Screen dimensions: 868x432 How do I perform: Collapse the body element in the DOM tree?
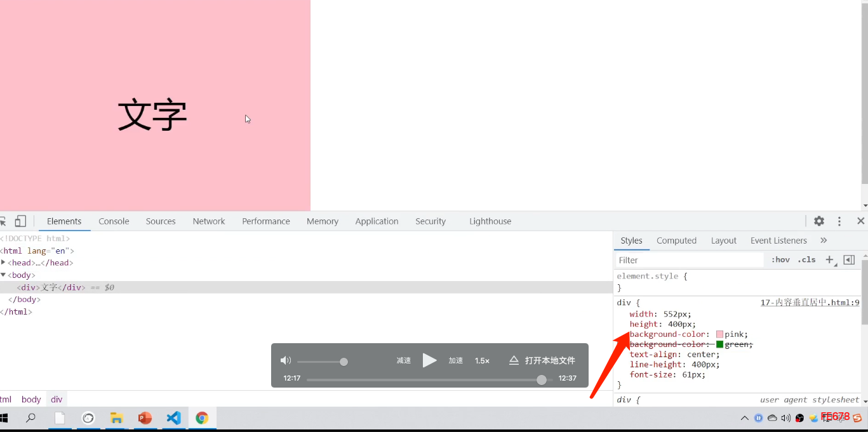tap(3, 275)
